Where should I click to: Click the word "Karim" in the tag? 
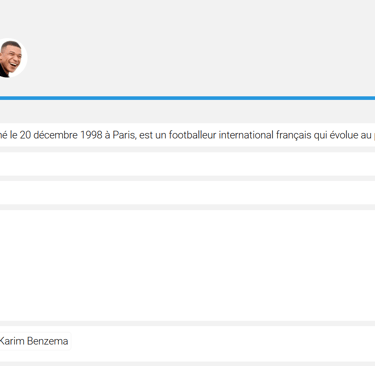12,341
